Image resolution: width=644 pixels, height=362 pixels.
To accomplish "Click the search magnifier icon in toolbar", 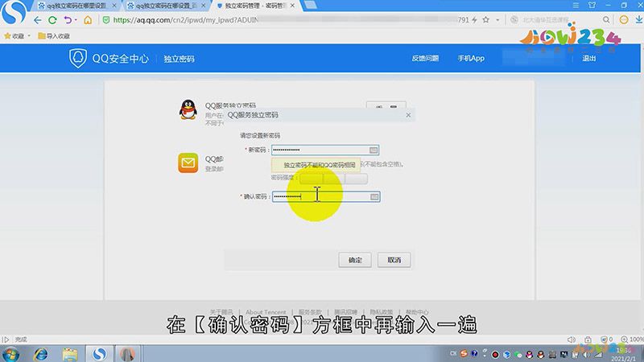I will 606,19.
